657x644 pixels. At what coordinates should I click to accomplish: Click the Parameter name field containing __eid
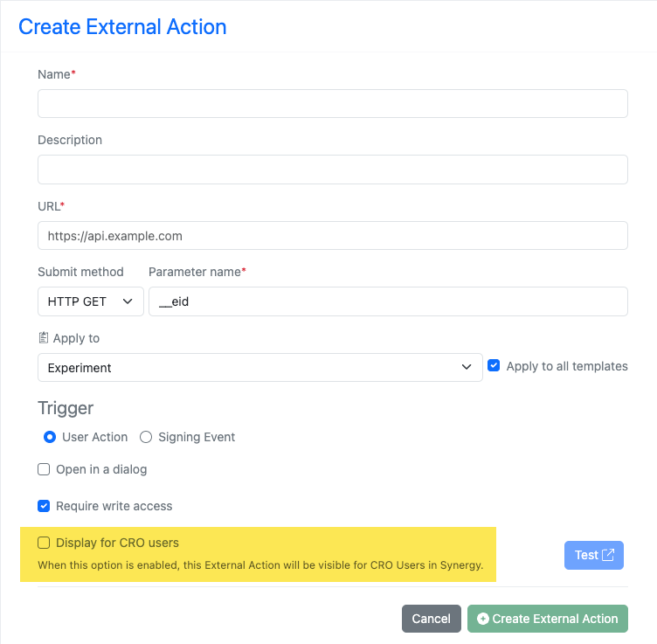(x=388, y=301)
